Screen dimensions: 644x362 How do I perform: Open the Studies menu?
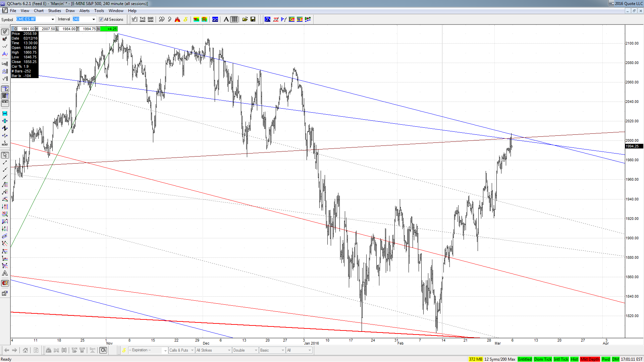click(54, 11)
